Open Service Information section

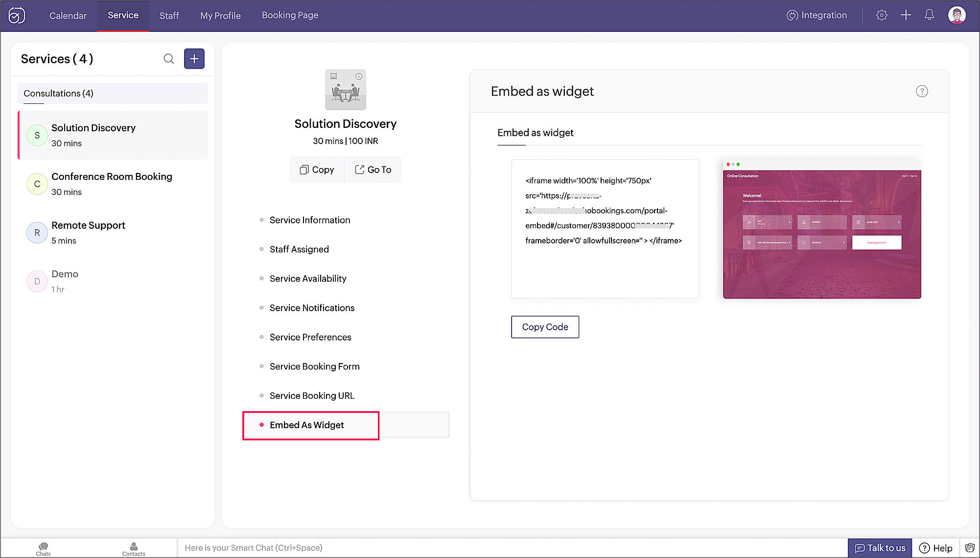click(310, 220)
